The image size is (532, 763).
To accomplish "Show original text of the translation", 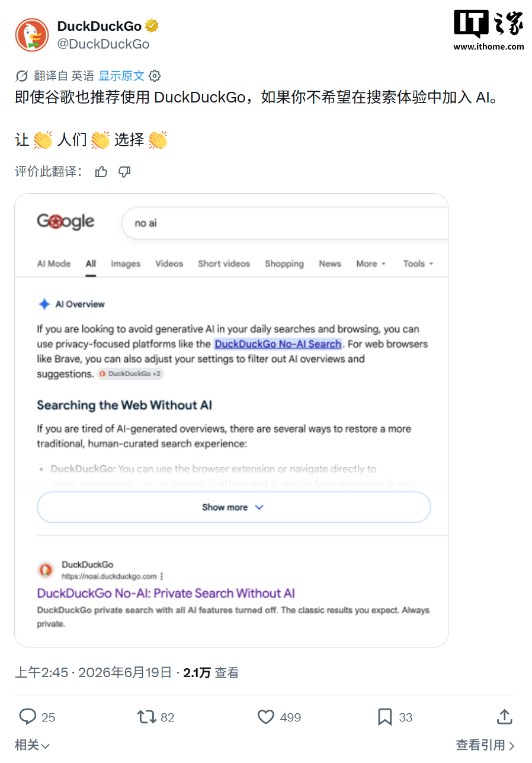I will point(121,76).
